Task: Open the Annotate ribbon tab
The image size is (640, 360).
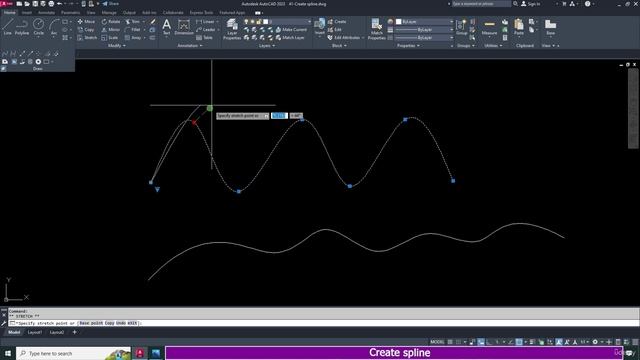Action: coord(46,13)
